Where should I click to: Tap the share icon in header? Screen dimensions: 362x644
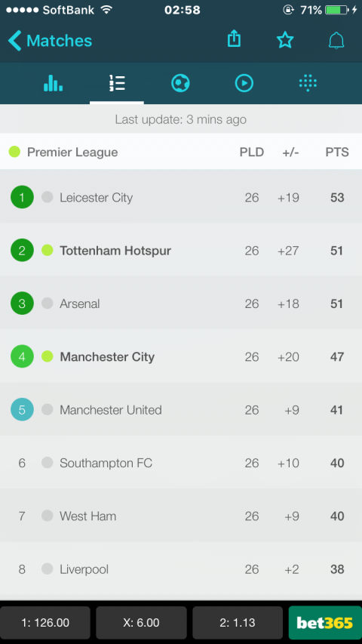click(234, 39)
